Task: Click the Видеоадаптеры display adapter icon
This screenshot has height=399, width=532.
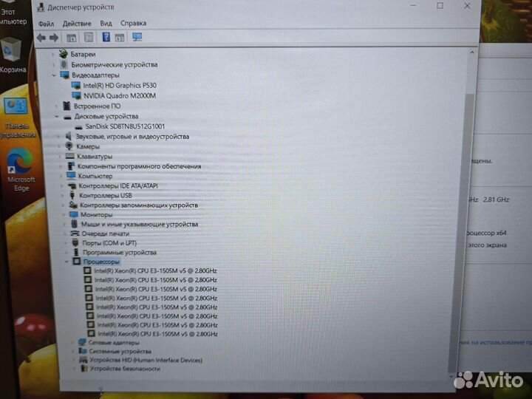Action: [64, 75]
